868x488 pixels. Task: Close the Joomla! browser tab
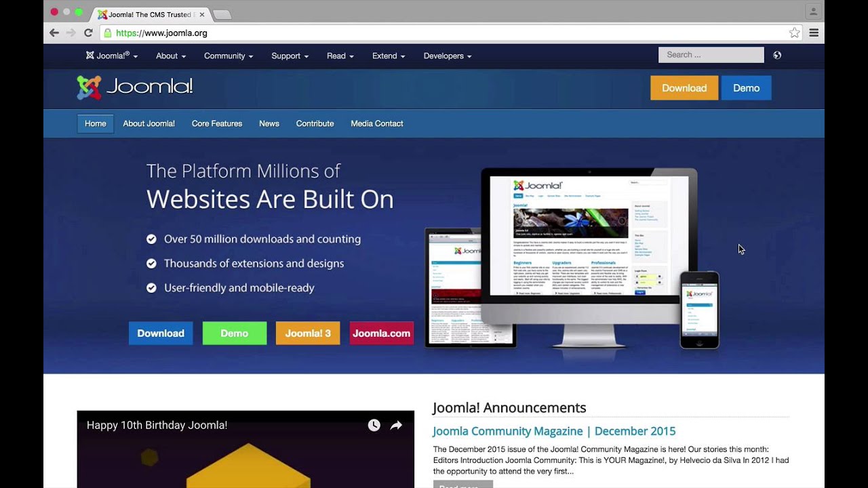(201, 14)
